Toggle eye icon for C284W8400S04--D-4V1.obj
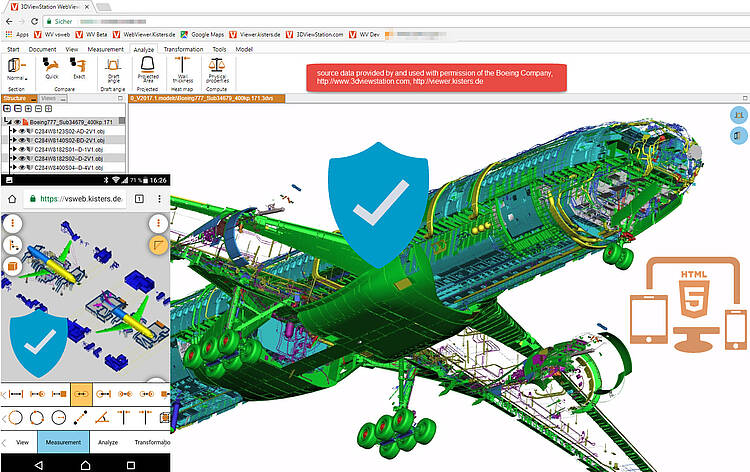 tap(22, 167)
